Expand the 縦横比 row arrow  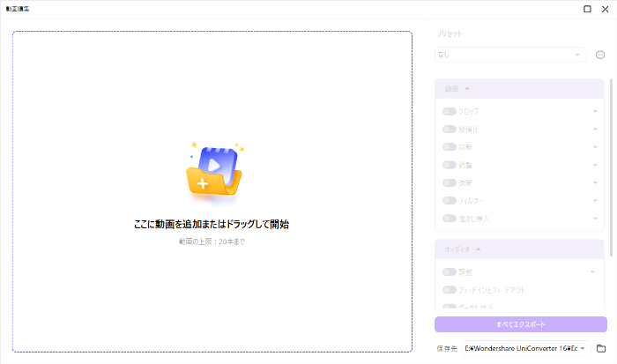pos(595,129)
